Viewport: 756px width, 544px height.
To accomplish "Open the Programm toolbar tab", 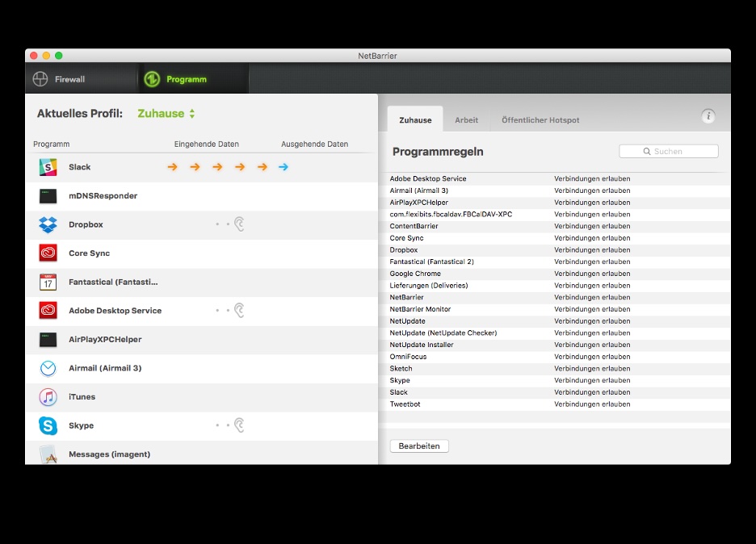I will pyautogui.click(x=176, y=79).
